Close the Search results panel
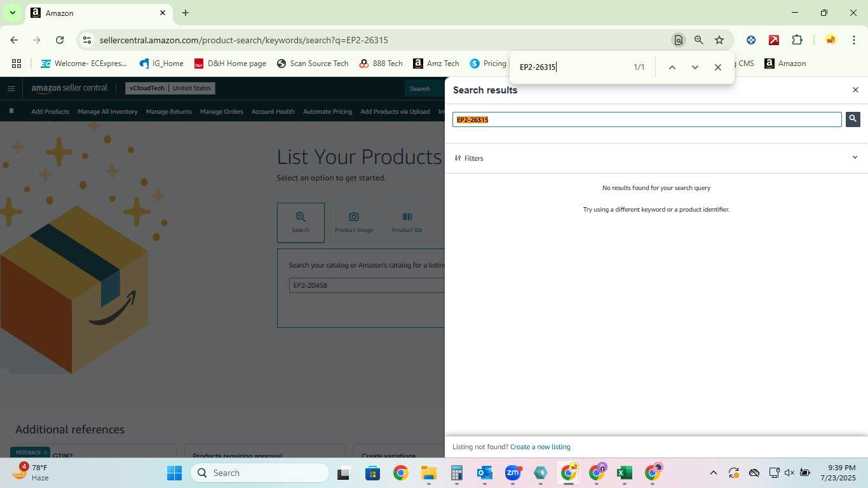The image size is (868, 488). tap(855, 90)
